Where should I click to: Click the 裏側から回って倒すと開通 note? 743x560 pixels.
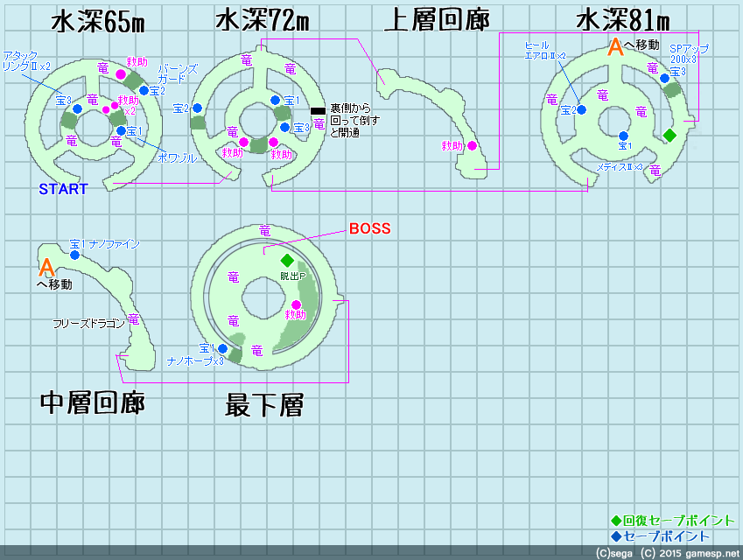coord(354,121)
